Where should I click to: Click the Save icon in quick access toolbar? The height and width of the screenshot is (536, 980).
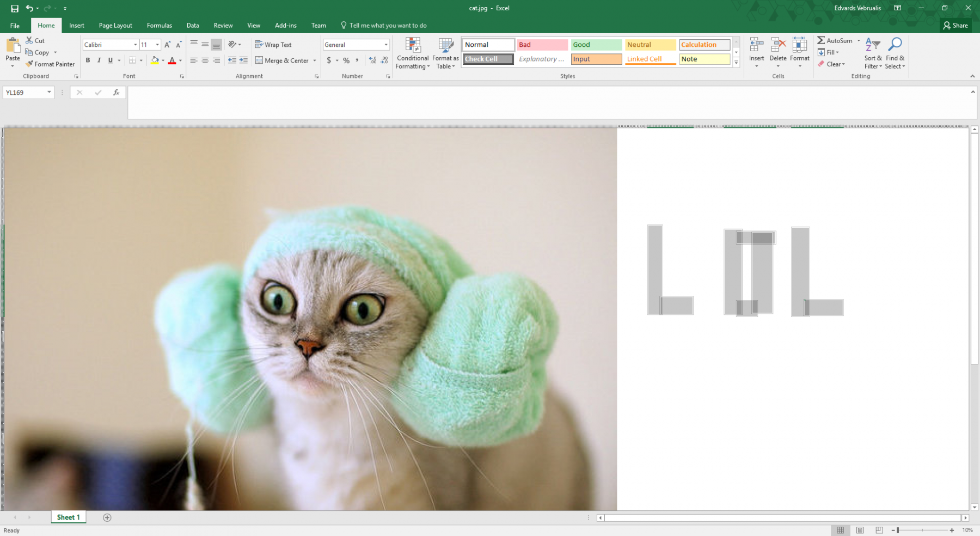15,8
